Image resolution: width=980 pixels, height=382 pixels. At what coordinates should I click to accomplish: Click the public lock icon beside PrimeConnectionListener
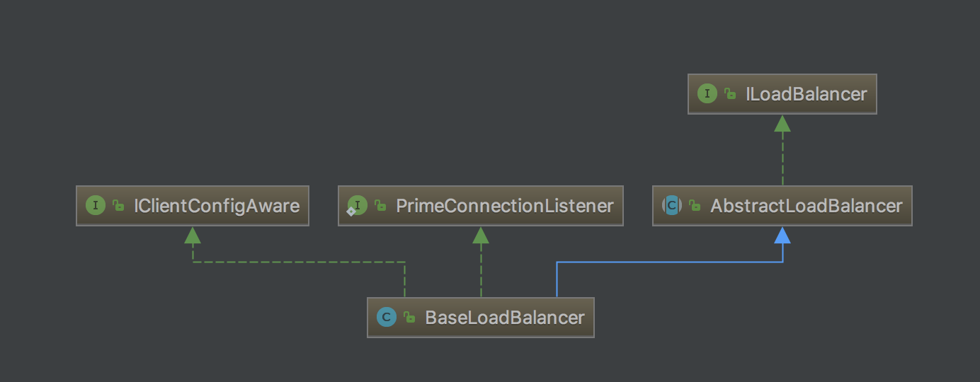click(x=380, y=206)
